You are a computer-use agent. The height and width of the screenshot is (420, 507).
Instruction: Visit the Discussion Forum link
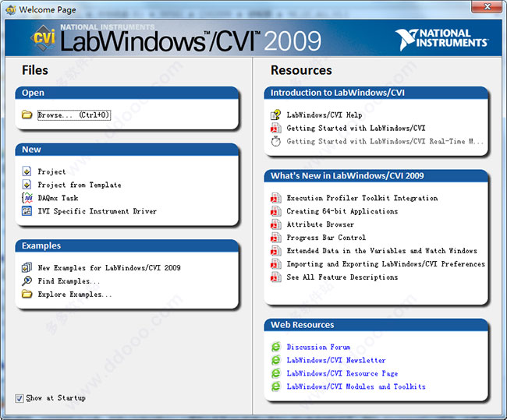(318, 347)
